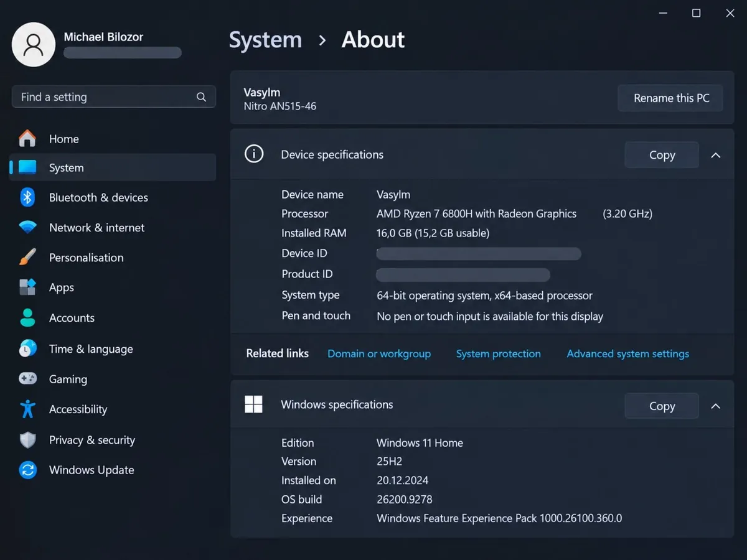Image resolution: width=747 pixels, height=560 pixels.
Task: Open System protection link
Action: 498,353
